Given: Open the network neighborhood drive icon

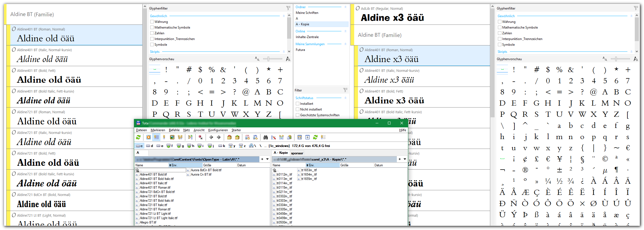Looking at the screenshot, I should [252, 146].
